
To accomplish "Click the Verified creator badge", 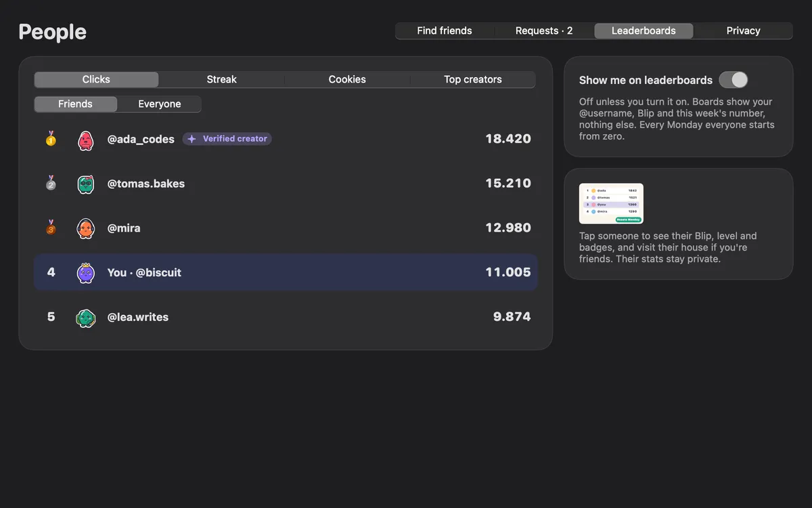I will pos(227,139).
